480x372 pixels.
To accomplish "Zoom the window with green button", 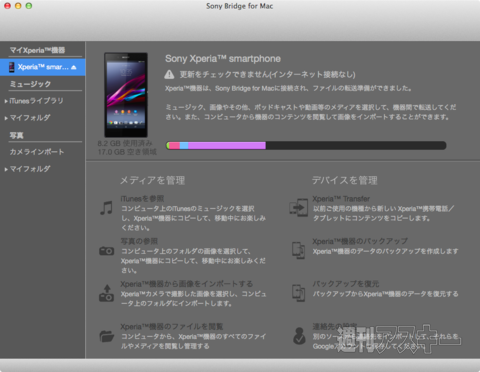I will pyautogui.click(x=29, y=6).
